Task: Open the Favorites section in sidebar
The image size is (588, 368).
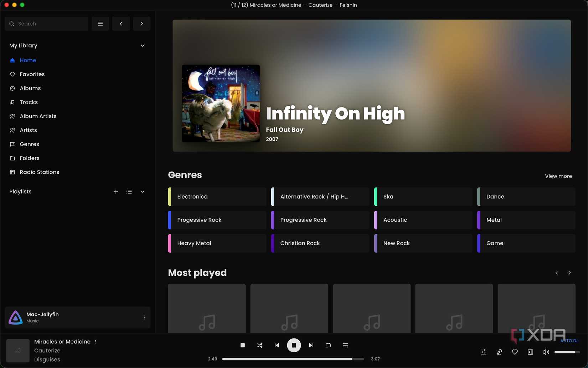Action: tap(32, 74)
